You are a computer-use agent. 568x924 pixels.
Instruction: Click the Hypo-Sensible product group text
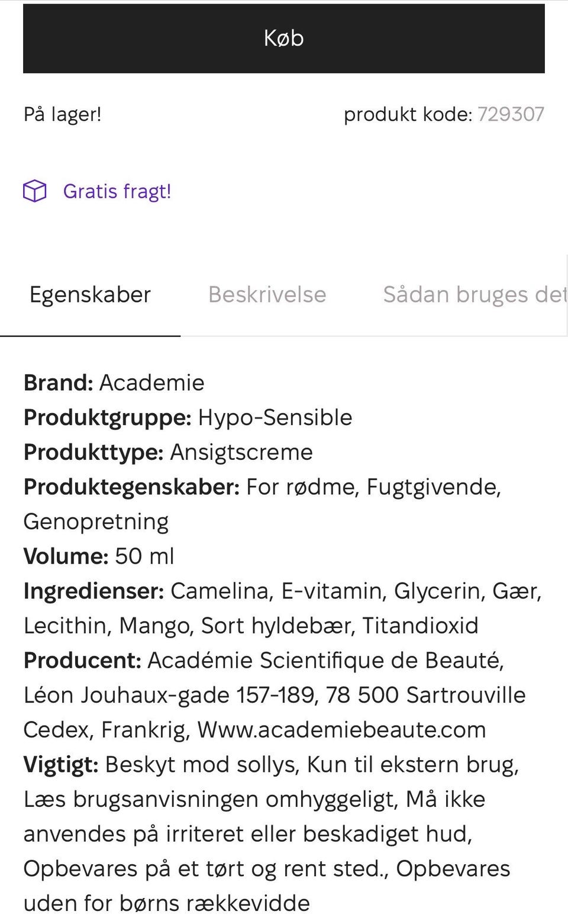(x=274, y=417)
